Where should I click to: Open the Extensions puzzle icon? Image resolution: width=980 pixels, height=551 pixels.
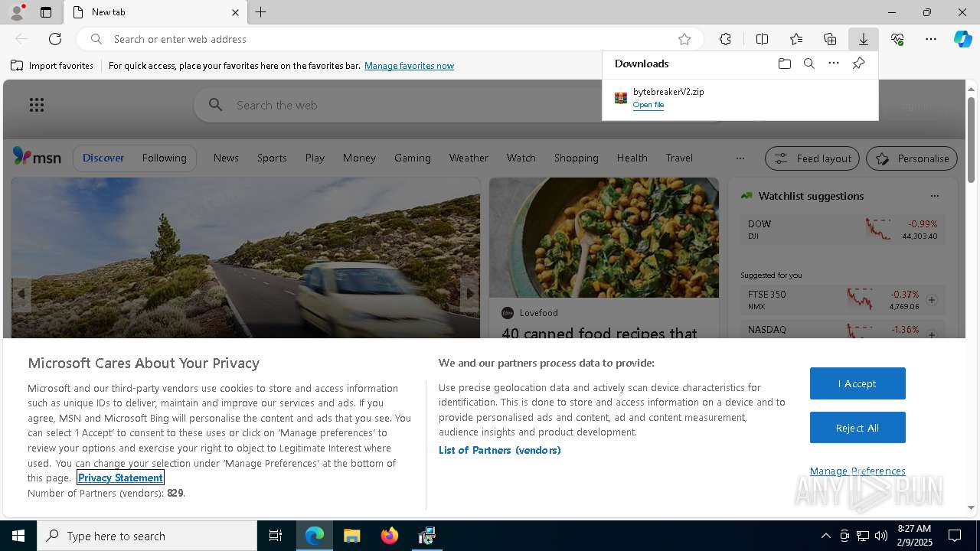(x=725, y=39)
